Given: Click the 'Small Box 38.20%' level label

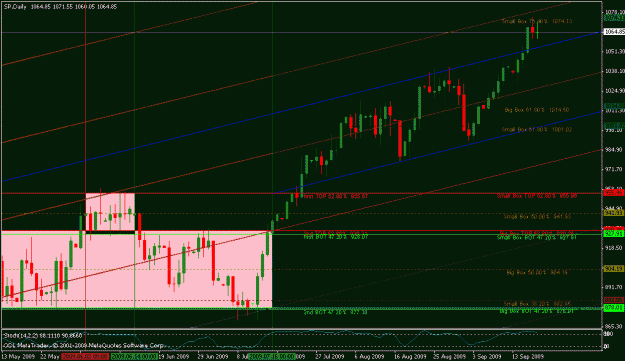Looking at the screenshot, I should coord(537,304).
